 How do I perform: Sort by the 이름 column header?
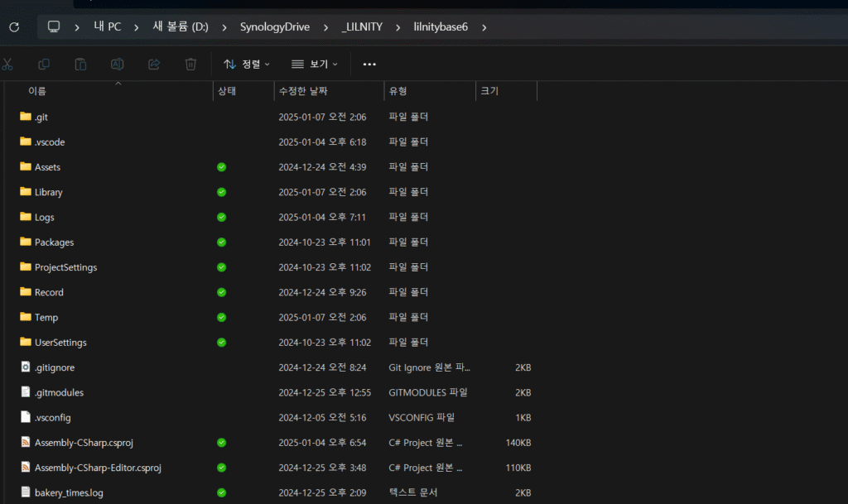point(37,91)
